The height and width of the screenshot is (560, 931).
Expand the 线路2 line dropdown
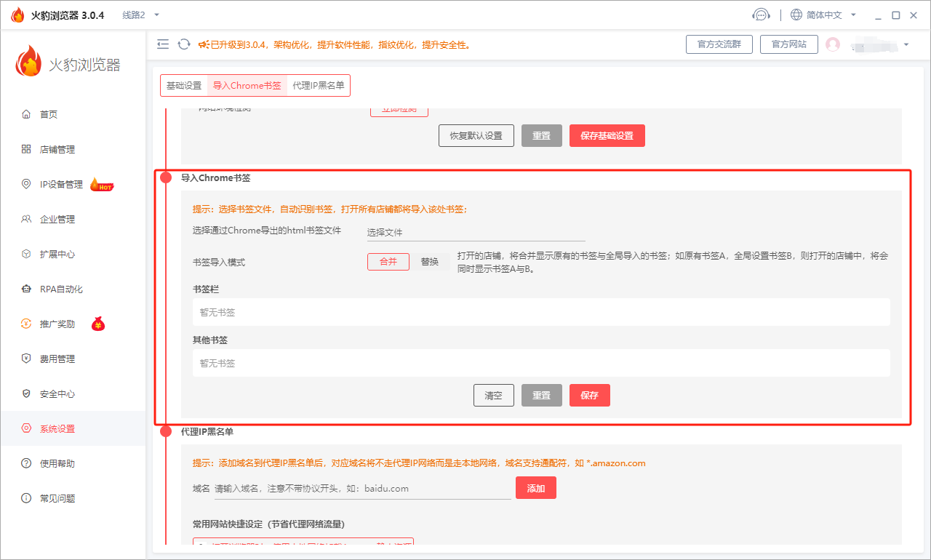[156, 15]
